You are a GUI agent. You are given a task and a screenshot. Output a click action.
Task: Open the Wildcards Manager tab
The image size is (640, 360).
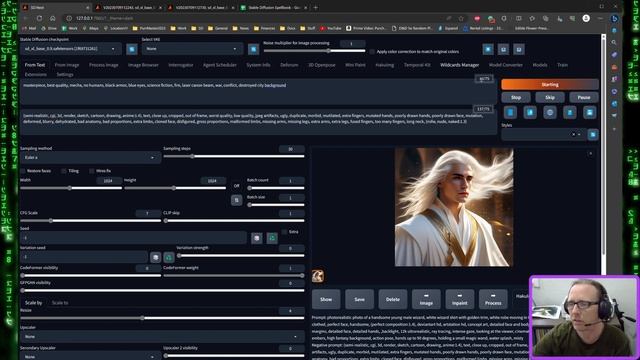[459, 65]
